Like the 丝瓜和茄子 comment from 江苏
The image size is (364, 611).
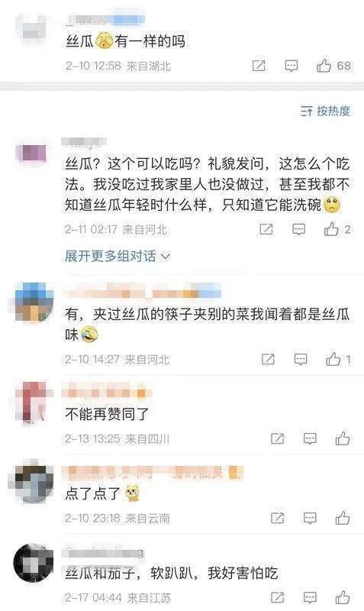click(x=343, y=597)
